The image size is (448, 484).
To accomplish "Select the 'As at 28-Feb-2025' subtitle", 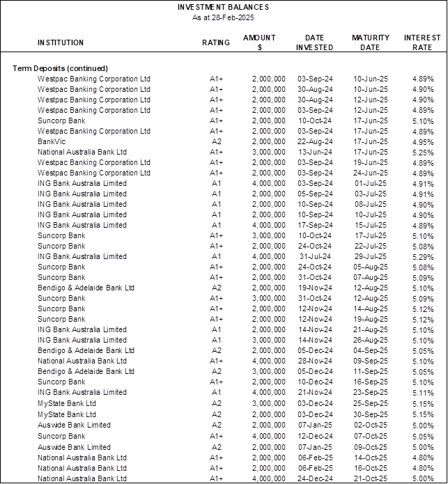I will [x=223, y=17].
